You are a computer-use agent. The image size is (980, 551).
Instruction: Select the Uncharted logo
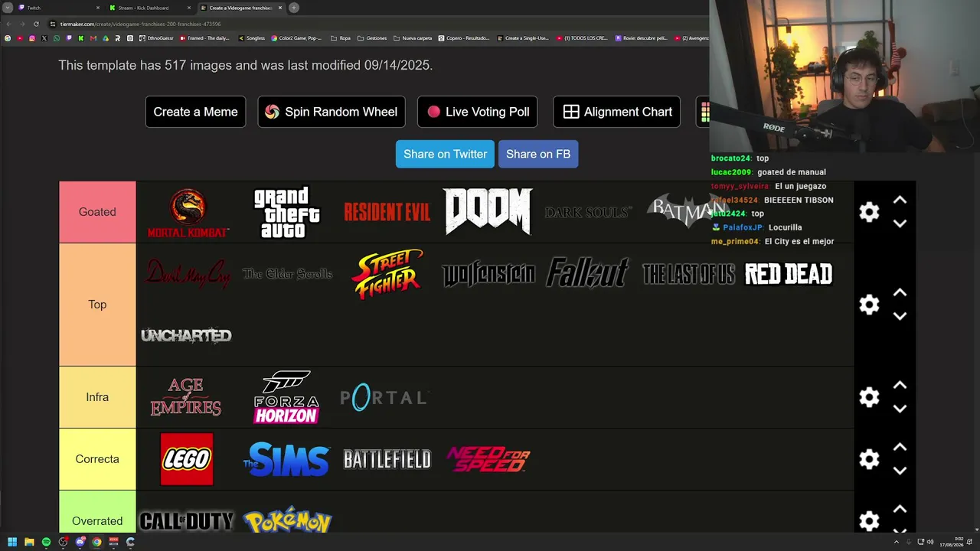point(186,335)
